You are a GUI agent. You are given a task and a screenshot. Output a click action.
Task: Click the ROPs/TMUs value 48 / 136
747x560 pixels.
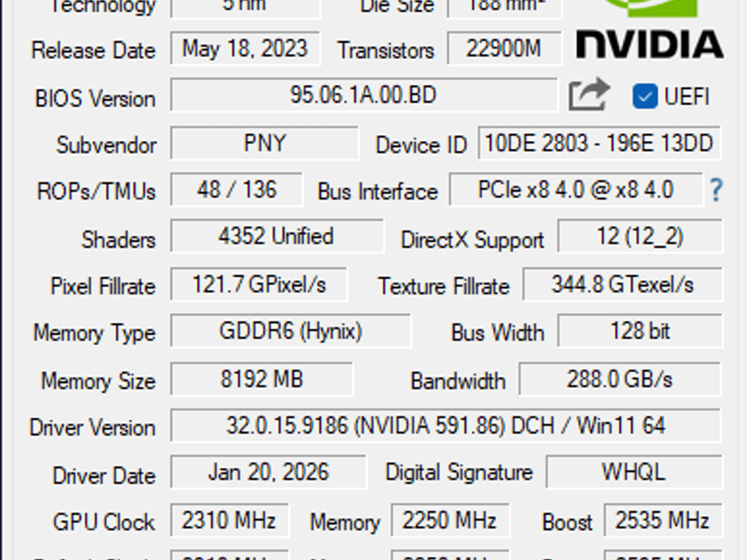pos(236,190)
